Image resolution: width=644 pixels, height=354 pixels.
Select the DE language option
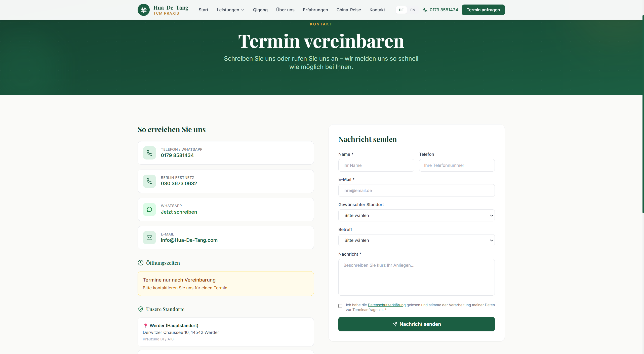point(401,10)
